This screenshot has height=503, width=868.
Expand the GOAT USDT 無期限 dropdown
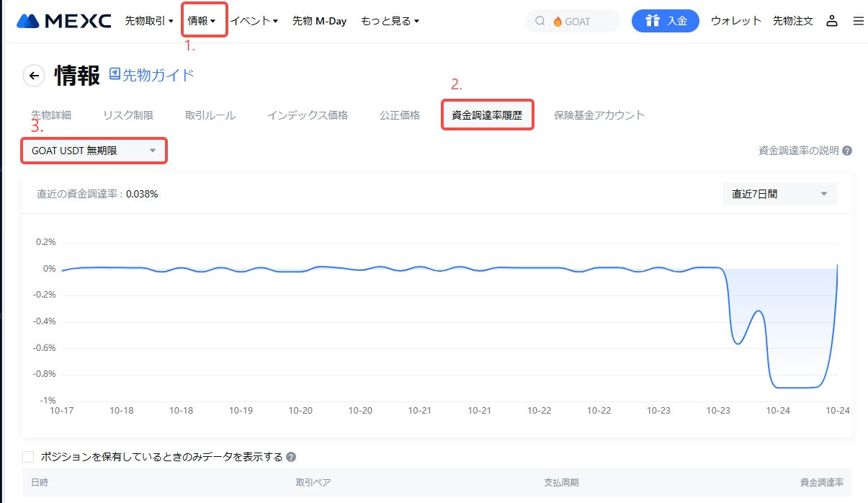click(x=94, y=151)
